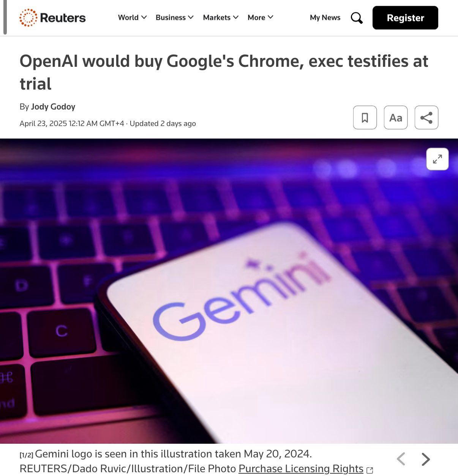The height and width of the screenshot is (476, 458).
Task: Click the vertical gray bar beside the Reuters logo
Action: tap(5, 17)
